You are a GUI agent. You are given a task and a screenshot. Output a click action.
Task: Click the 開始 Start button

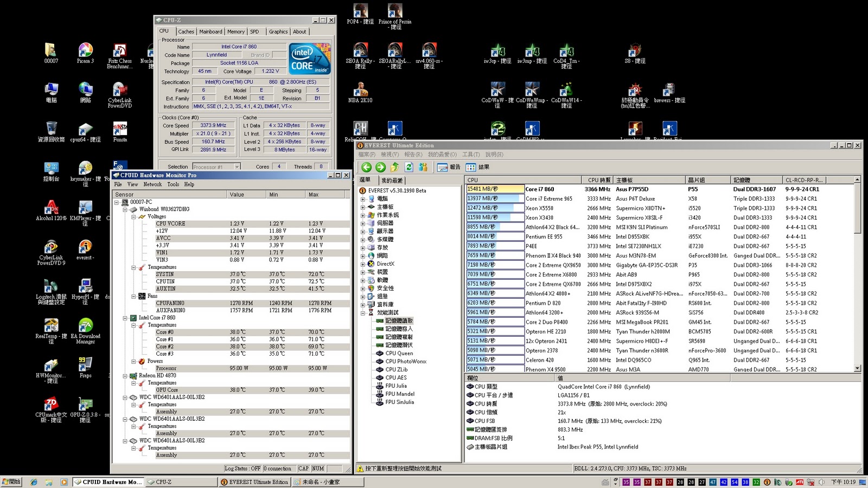click(x=11, y=481)
